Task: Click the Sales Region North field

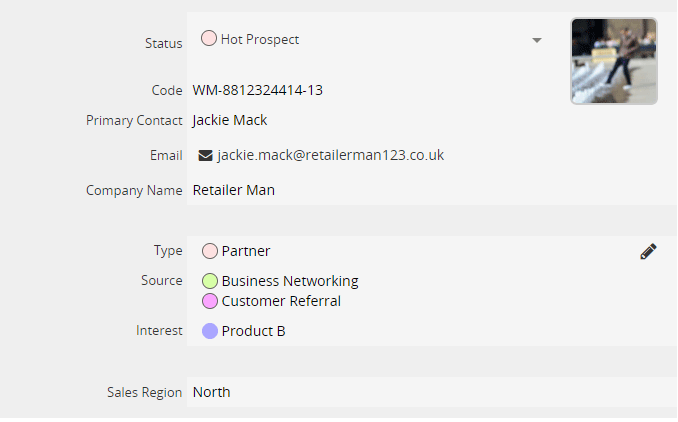Action: [211, 392]
